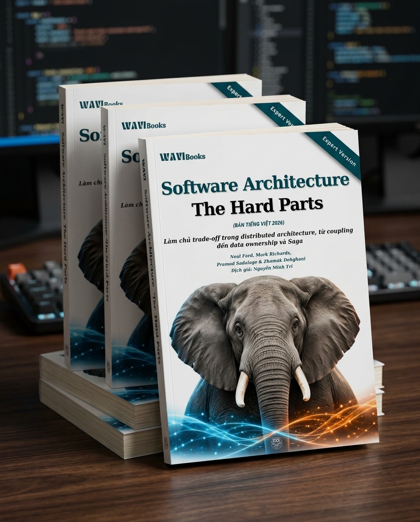
Task: Click subtitle line "đến data ownership và Saga"
Action: 259,245
